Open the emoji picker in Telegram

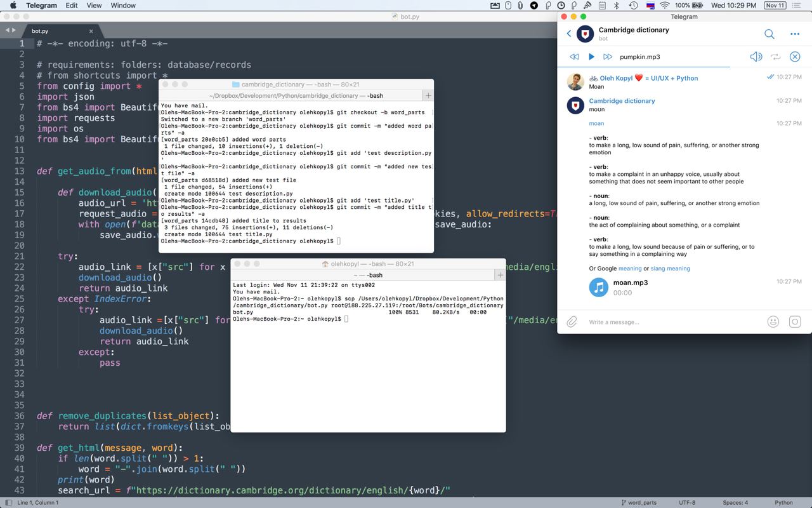[x=773, y=322]
